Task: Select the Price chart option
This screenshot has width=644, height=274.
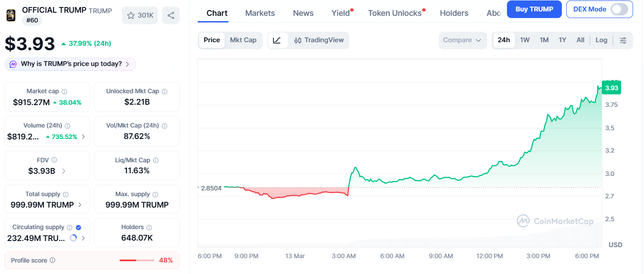Action: (212, 40)
